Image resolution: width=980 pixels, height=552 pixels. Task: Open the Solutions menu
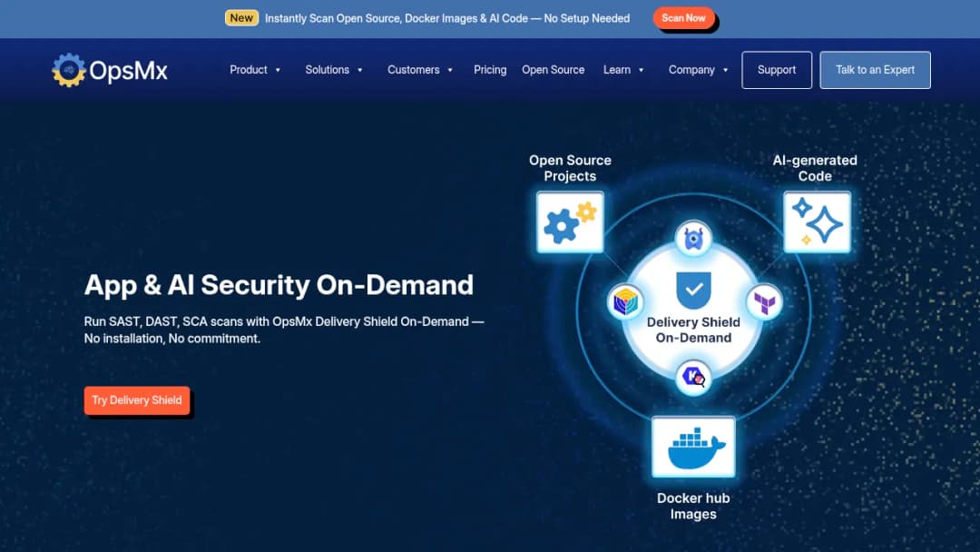coord(327,70)
